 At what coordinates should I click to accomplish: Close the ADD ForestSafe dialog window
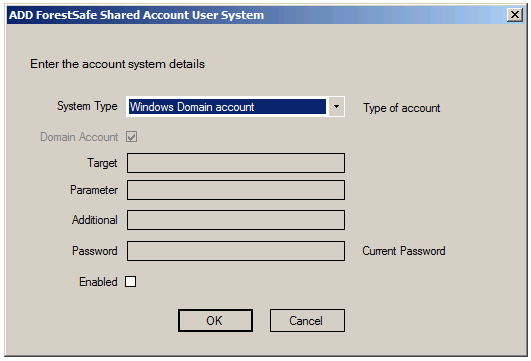coord(515,15)
